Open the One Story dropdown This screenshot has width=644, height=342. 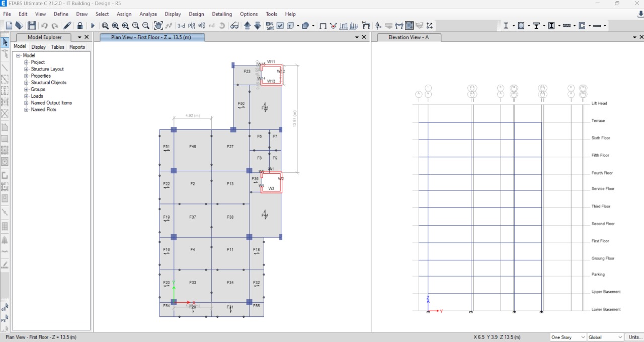coord(568,337)
